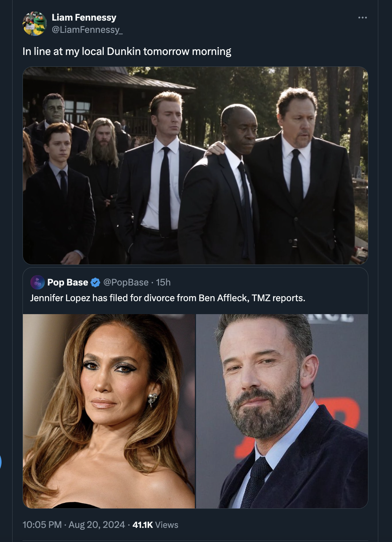Click the divorce announcement text in quoted tweet
This screenshot has height=542, width=392.
click(x=168, y=298)
